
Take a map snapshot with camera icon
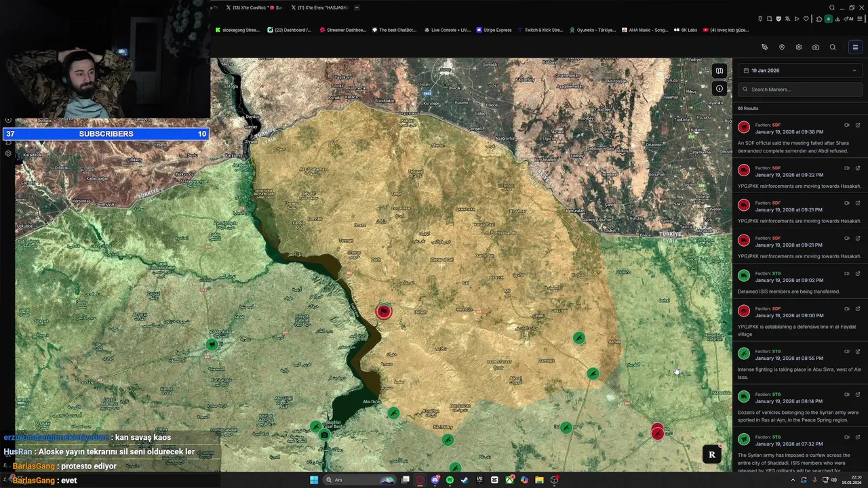[x=816, y=47]
